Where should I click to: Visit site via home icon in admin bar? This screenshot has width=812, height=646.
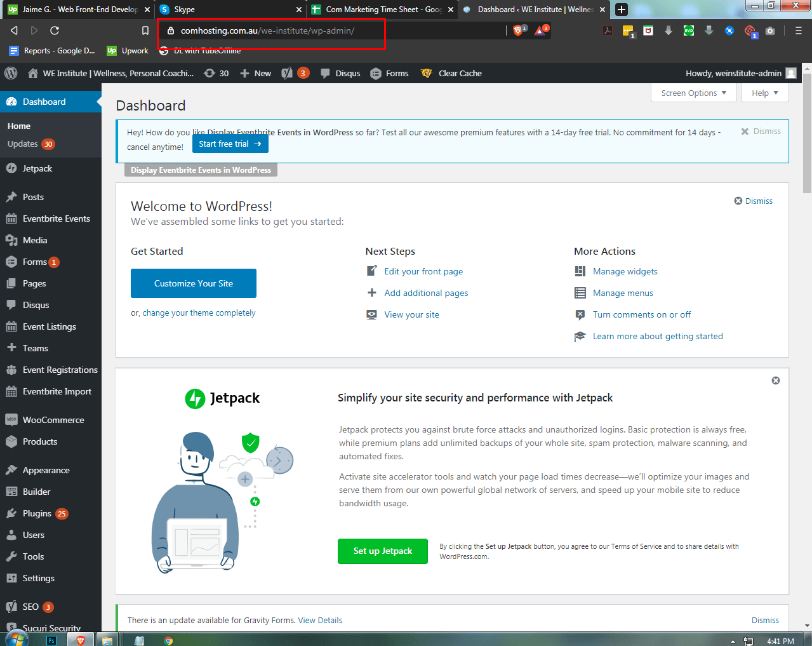(33, 73)
